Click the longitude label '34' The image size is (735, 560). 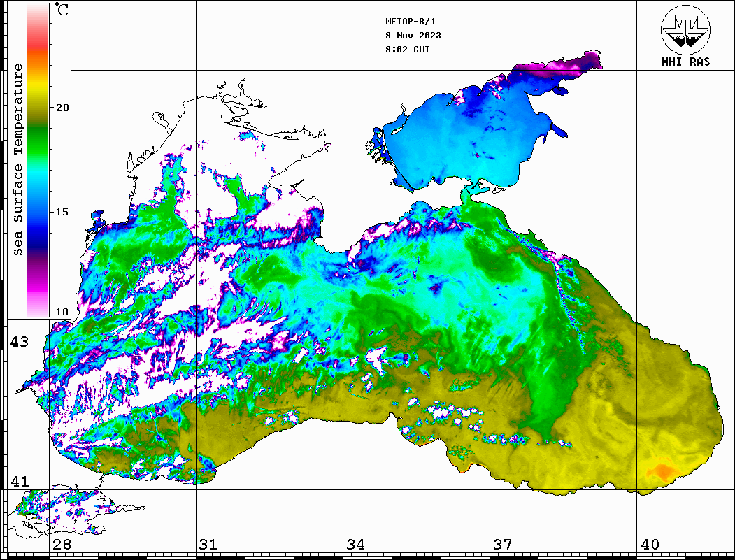(355, 544)
